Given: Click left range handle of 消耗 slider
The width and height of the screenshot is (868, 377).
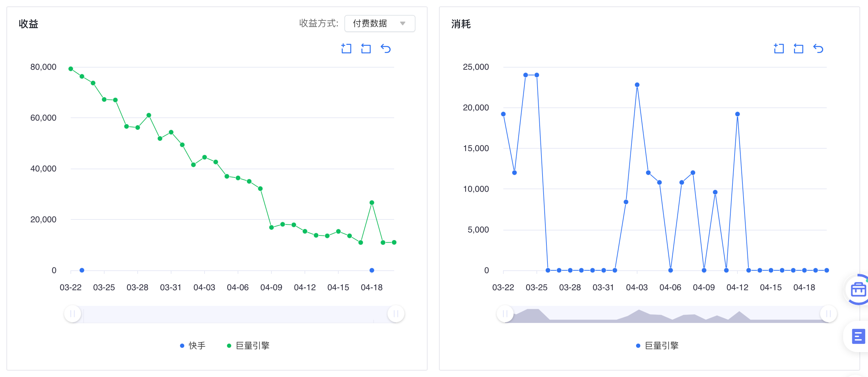Looking at the screenshot, I should click(x=505, y=314).
